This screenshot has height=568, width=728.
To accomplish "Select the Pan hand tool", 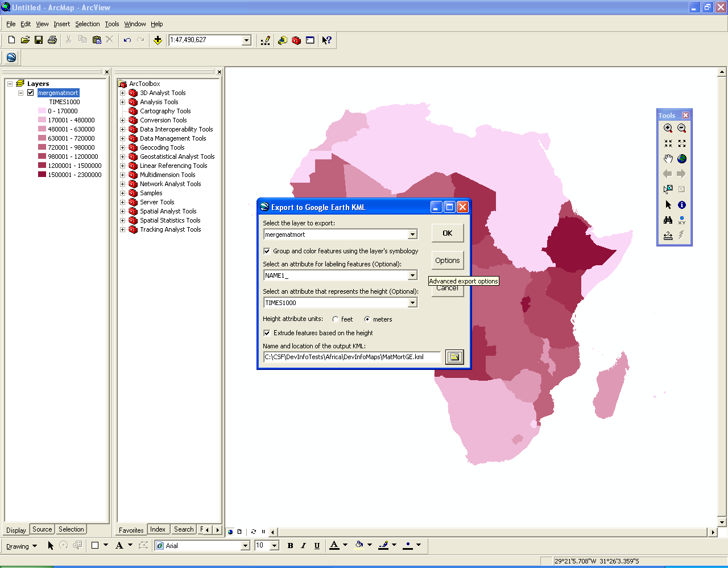I will (668, 159).
